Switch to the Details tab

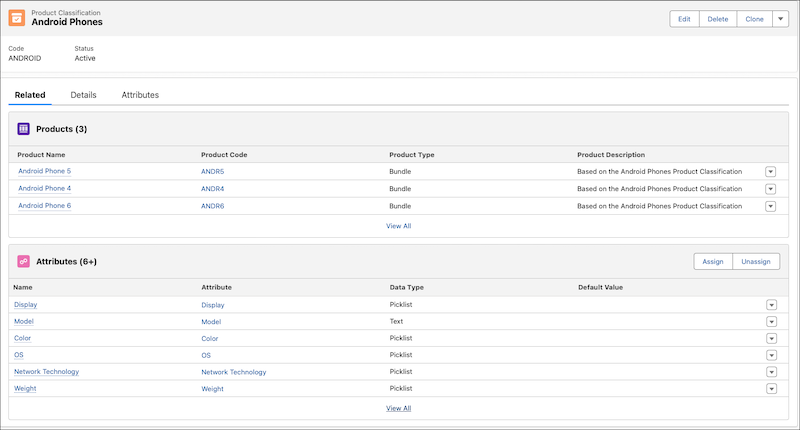pos(83,95)
